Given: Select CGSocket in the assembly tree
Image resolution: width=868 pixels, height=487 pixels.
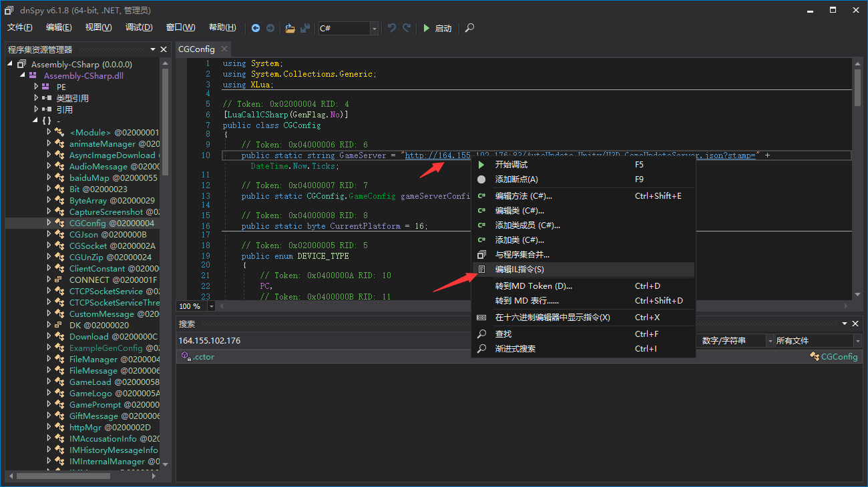Looking at the screenshot, I should [88, 246].
